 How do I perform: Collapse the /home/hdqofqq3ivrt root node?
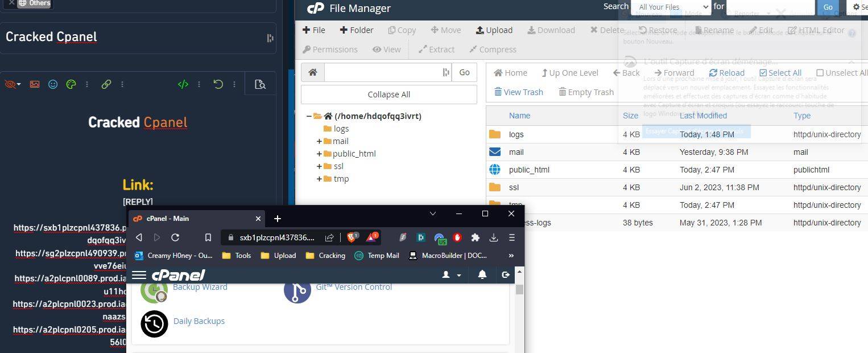(309, 116)
